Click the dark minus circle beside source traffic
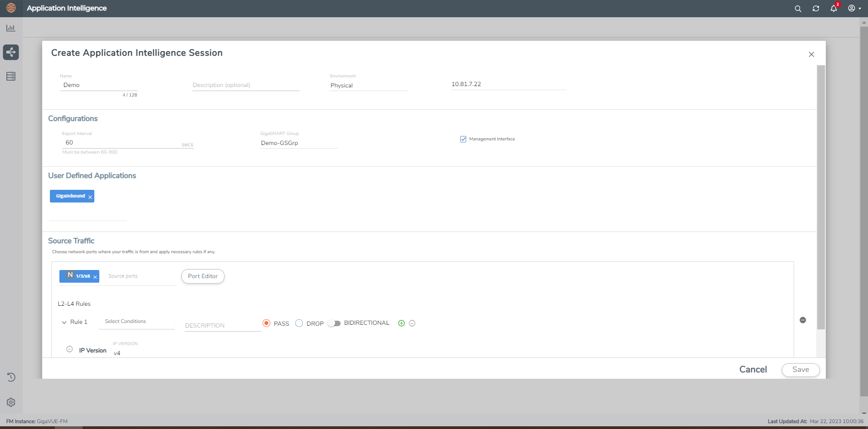 [x=803, y=320]
